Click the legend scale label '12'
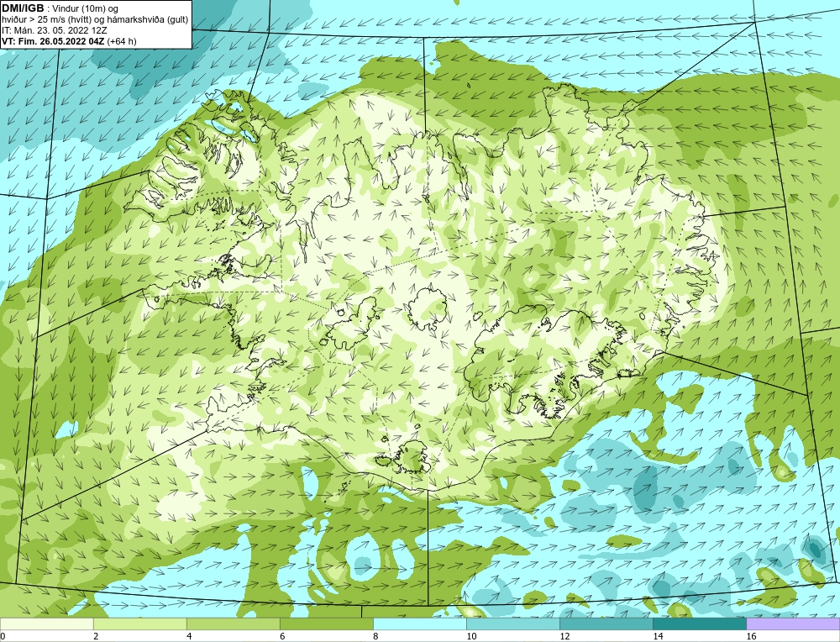 pos(564,636)
